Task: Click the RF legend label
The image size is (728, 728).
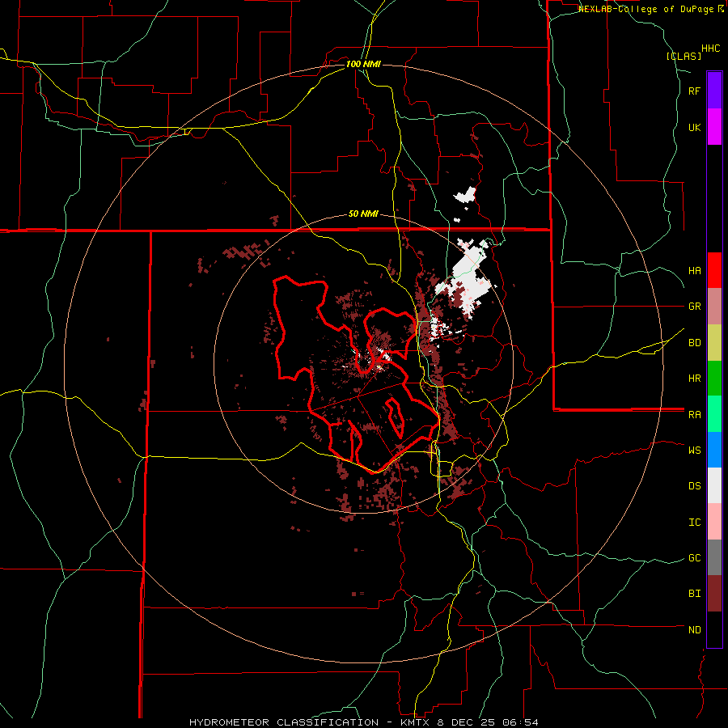Action: pos(694,91)
